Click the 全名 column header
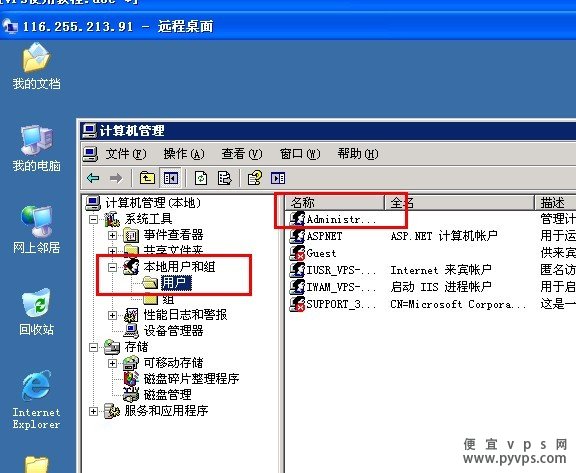 point(459,202)
